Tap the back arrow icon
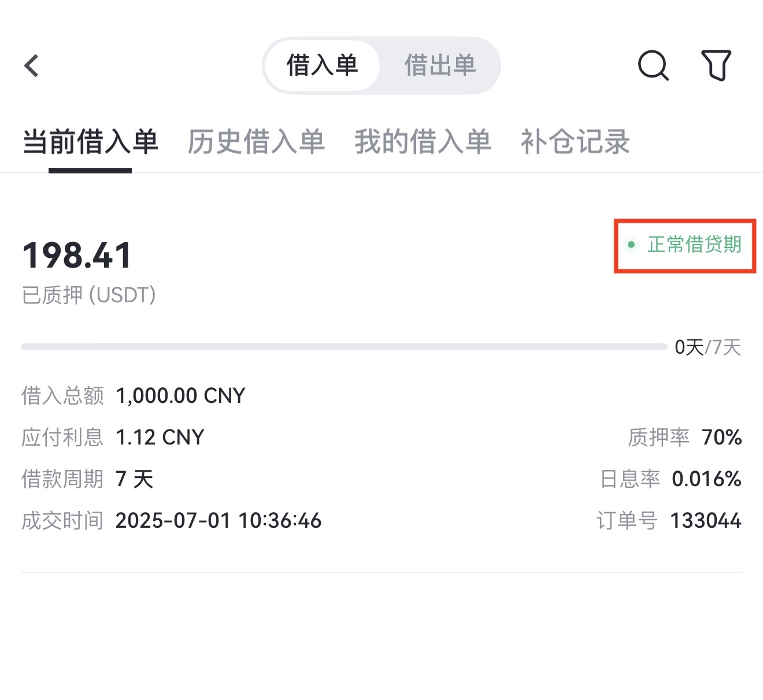Viewport: 763px width, 700px height. 32,66
